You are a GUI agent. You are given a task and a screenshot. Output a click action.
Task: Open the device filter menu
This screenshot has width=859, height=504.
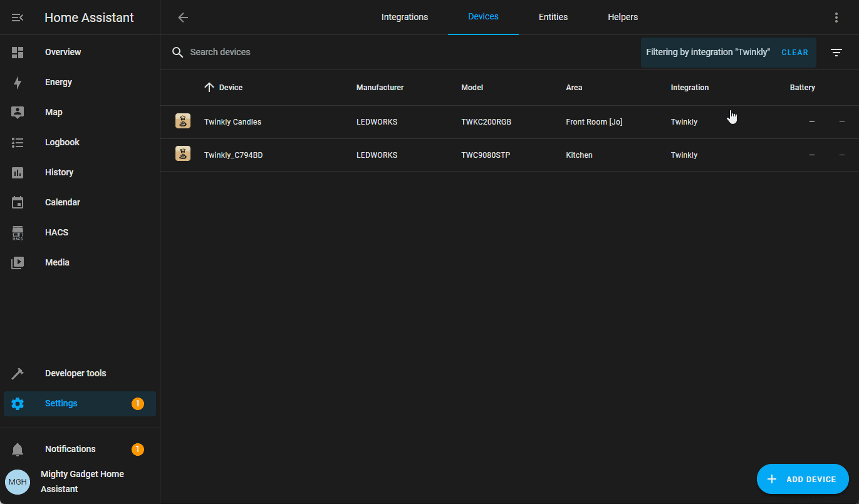pos(836,53)
